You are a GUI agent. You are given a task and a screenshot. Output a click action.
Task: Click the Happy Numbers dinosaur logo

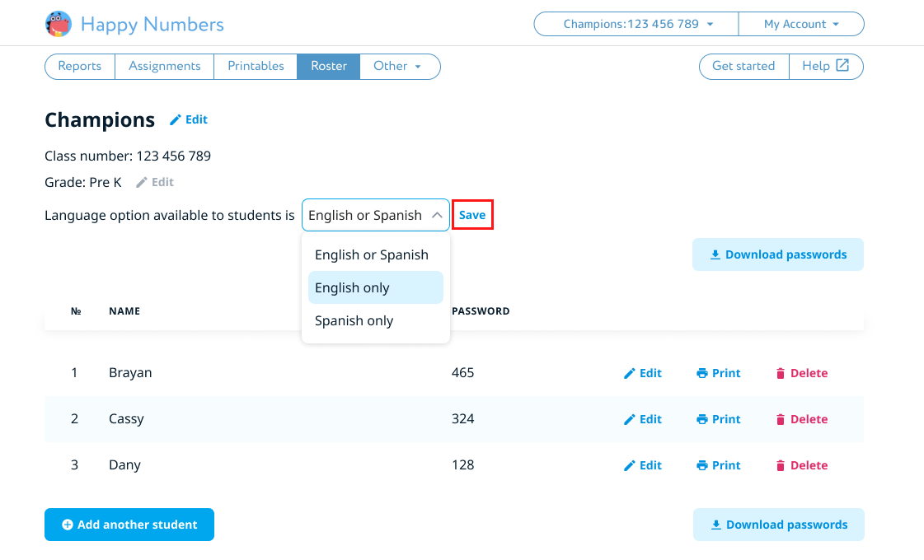coord(59,24)
